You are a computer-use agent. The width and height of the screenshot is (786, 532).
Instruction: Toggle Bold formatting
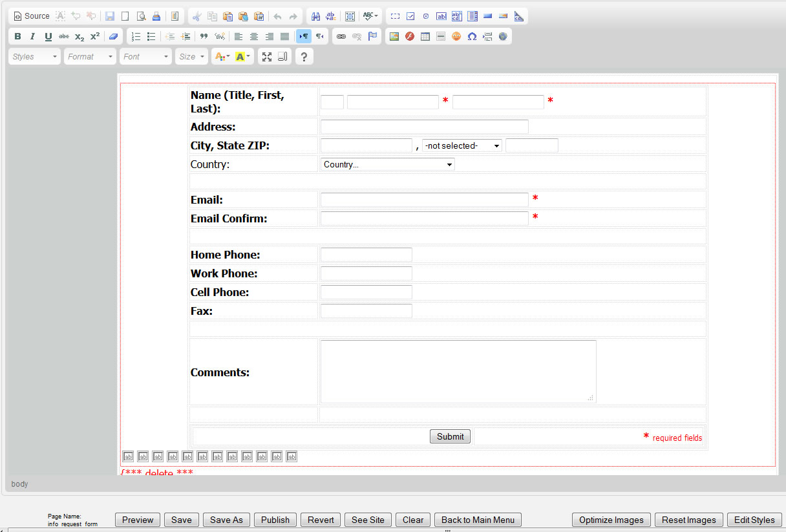click(17, 36)
